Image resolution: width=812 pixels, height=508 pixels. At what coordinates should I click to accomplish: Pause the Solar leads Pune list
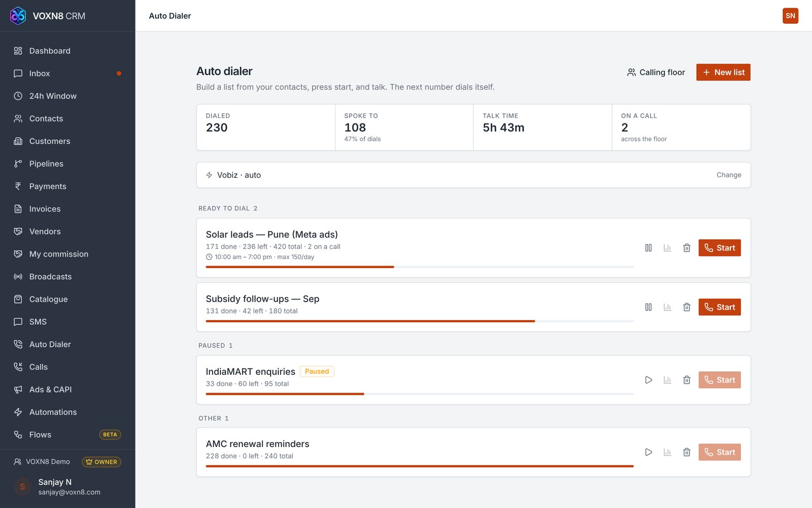648,248
